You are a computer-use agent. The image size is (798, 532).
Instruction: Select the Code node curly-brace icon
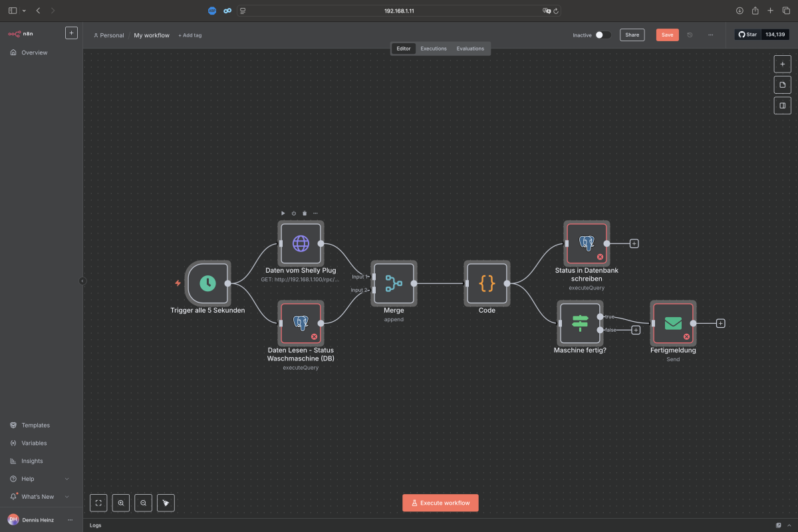coord(487,283)
